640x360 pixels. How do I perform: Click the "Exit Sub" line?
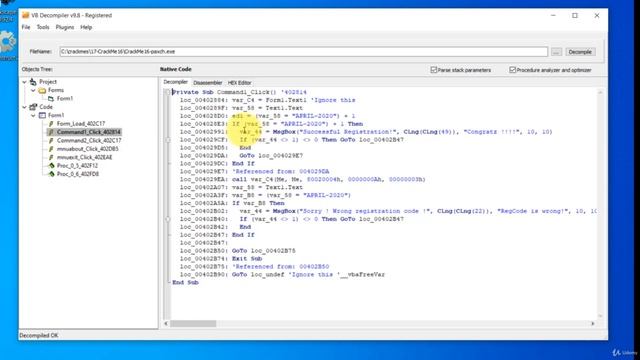(221, 259)
